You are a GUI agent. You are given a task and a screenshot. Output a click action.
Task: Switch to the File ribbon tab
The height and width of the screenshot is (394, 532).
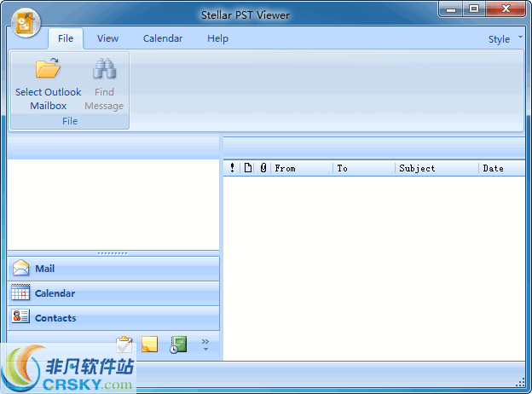pos(66,38)
